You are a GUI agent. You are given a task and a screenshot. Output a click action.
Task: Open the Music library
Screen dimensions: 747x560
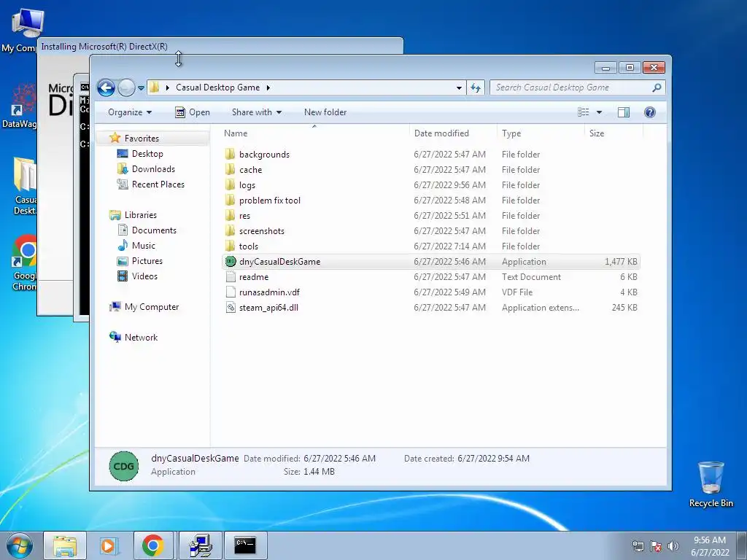point(144,246)
